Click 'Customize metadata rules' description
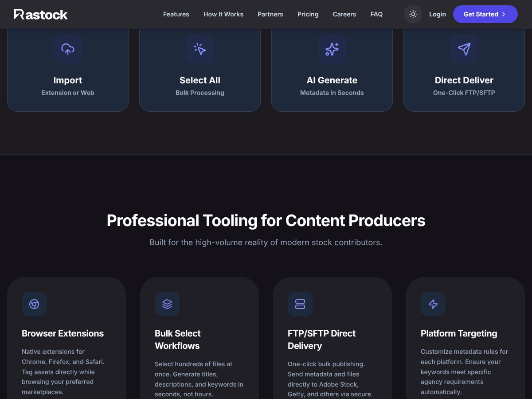This screenshot has width=532, height=399. 464,372
